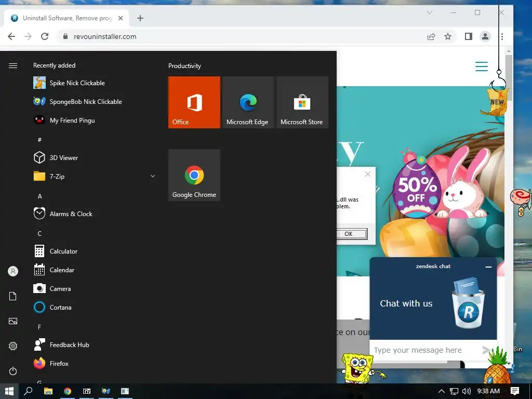Launch Google Chrome tile
The width and height of the screenshot is (532, 399).
(x=194, y=175)
